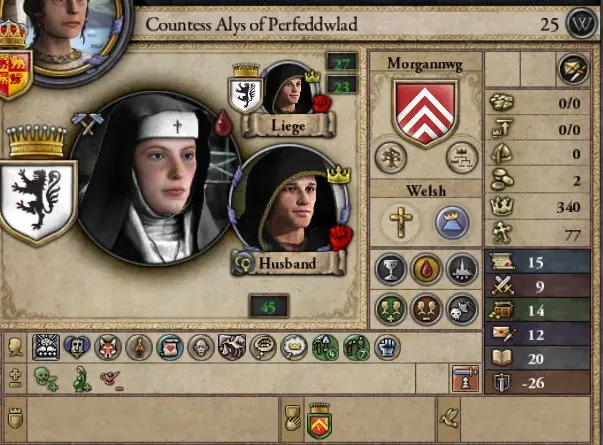This screenshot has height=445, width=603.
Task: Click the golden cross religion icon
Action: point(401,222)
